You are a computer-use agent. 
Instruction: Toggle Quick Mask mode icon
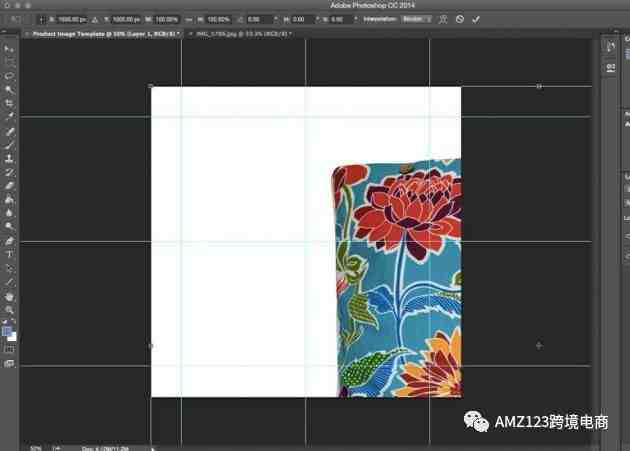coord(9,349)
